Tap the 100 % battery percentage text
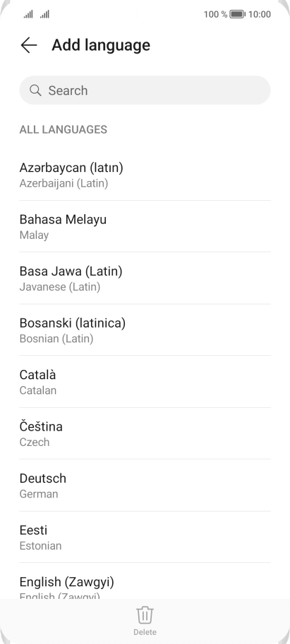This screenshot has height=644, width=290. click(x=215, y=14)
